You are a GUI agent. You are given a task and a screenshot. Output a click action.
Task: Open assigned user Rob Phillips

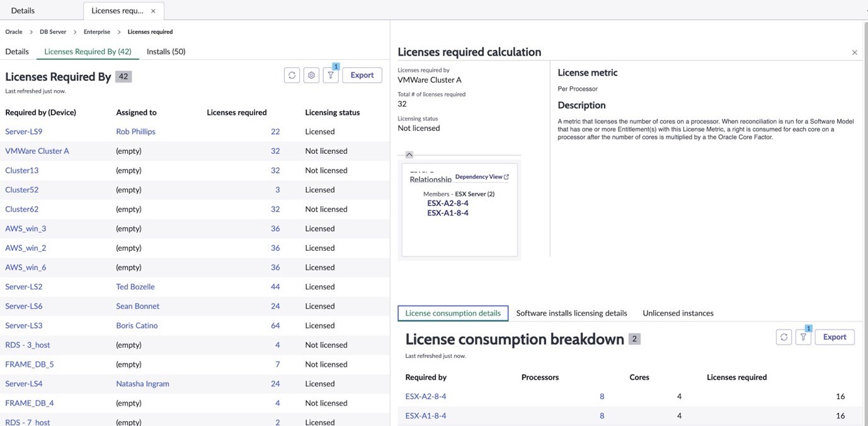pyautogui.click(x=135, y=132)
